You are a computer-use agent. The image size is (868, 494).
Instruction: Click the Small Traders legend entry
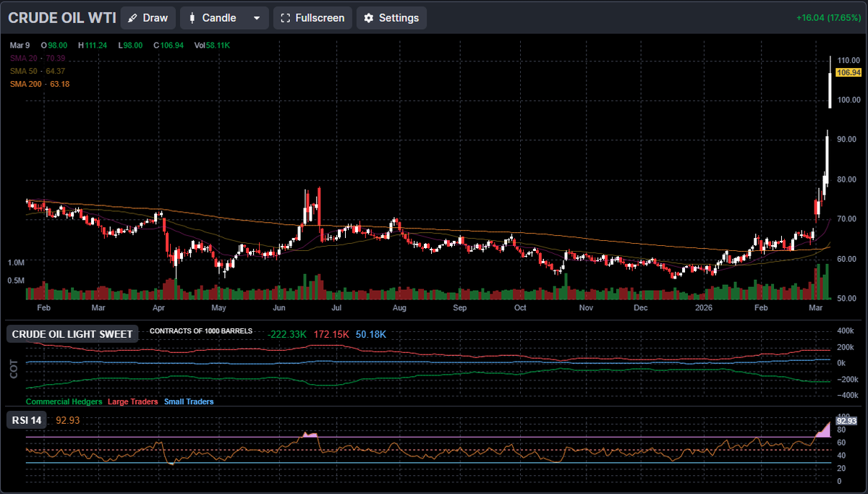pos(189,401)
